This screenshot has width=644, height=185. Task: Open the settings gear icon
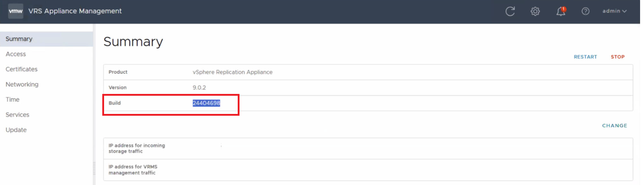coord(535,11)
